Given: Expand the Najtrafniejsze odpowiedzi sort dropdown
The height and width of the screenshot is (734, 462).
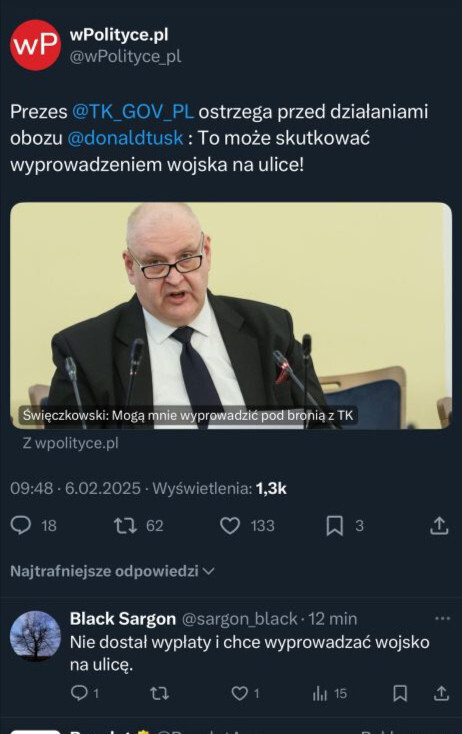Looking at the screenshot, I should coord(112,571).
